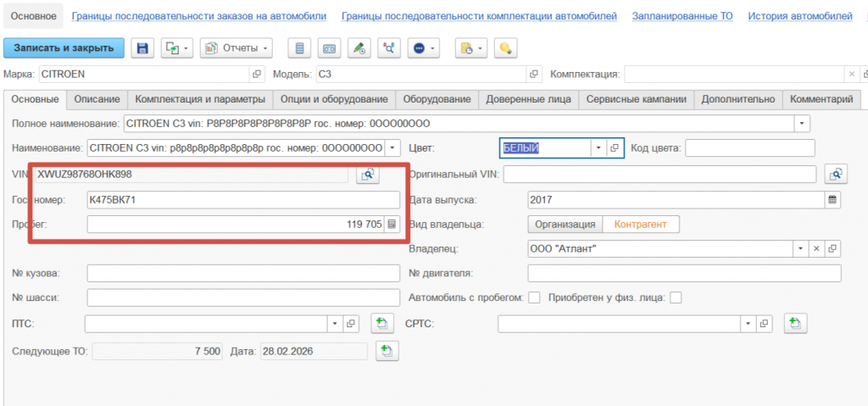
Task: Expand the Цвет dropdown list
Action: 598,148
